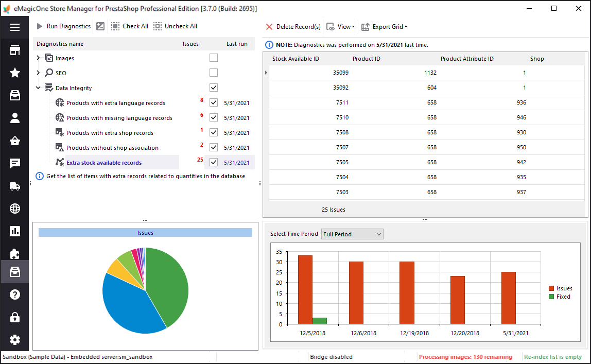Open the globe localization icon in sidebar
The height and width of the screenshot is (364, 591).
tap(15, 209)
